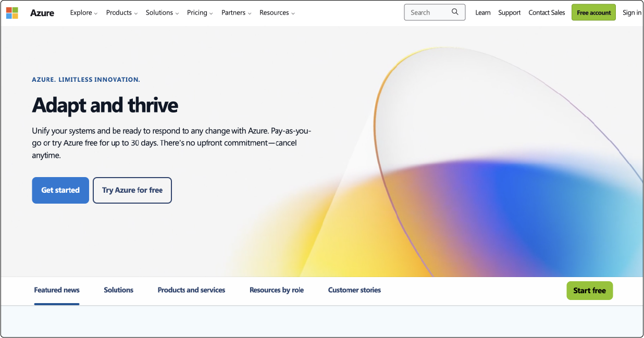Open the Learn link
Screen dimensions: 644x338
(x=483, y=12)
